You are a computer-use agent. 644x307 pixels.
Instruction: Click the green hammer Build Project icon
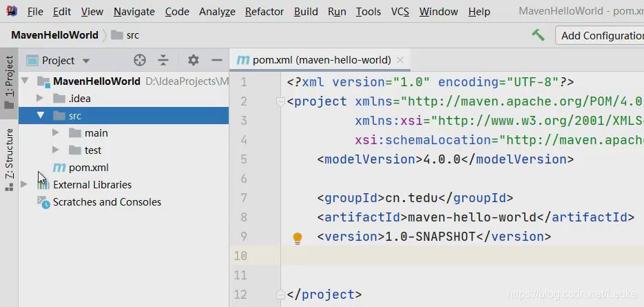coord(538,35)
